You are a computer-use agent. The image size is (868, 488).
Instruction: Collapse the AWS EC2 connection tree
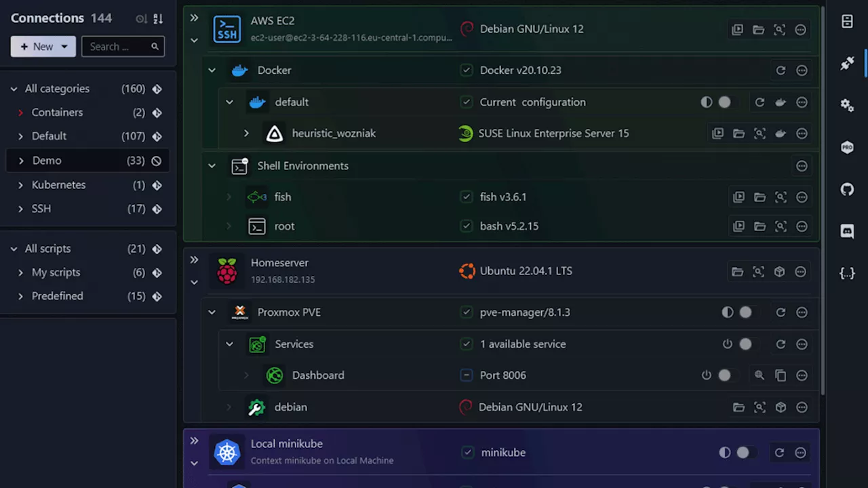(x=194, y=41)
